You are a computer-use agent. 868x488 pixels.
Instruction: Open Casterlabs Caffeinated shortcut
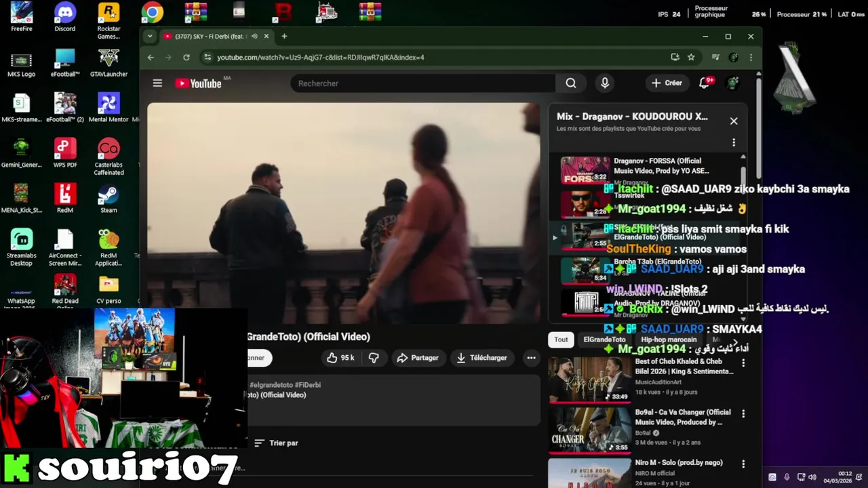(108, 157)
